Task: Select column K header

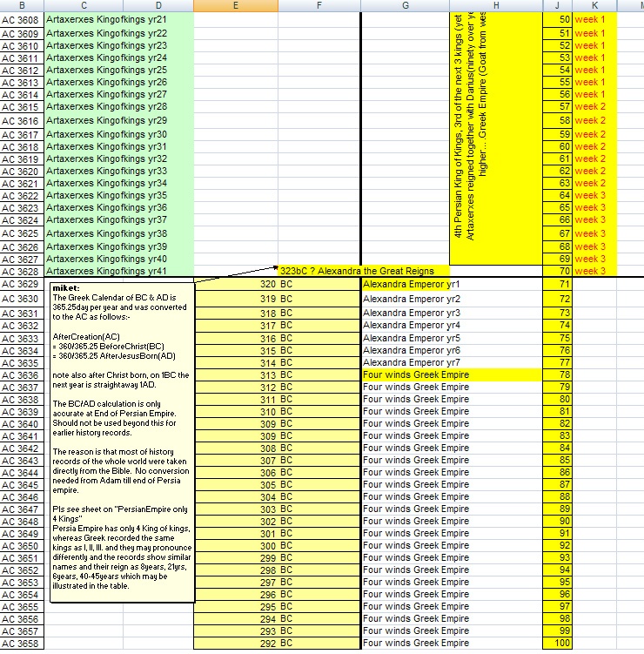Action: pyautogui.click(x=594, y=5)
